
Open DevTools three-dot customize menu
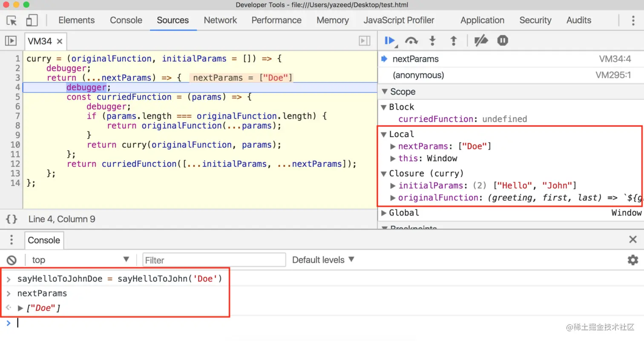[x=633, y=20]
